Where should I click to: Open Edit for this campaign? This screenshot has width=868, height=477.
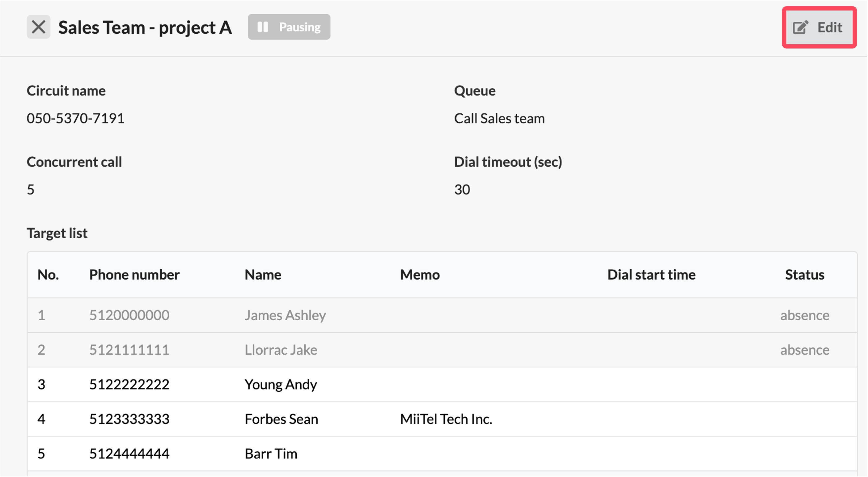pyautogui.click(x=819, y=27)
